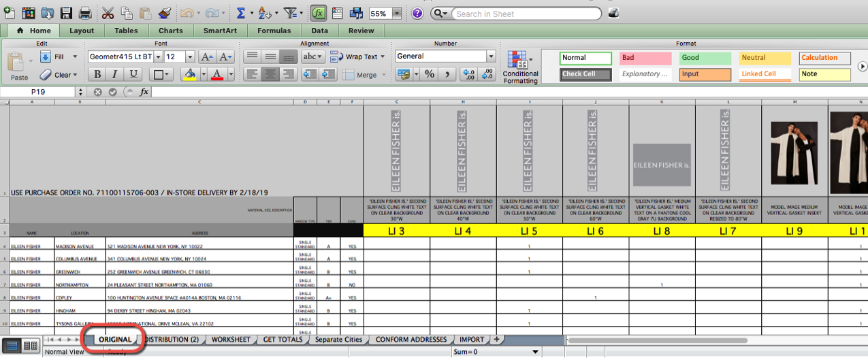
Task: Cut selection with scissors icon
Action: pyautogui.click(x=108, y=13)
